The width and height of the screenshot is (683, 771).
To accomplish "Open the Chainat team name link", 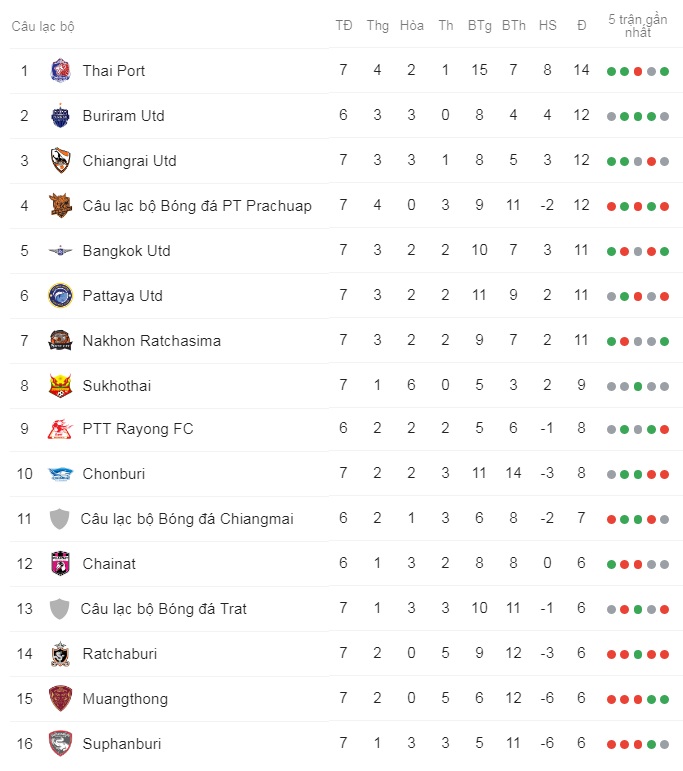I will [109, 564].
